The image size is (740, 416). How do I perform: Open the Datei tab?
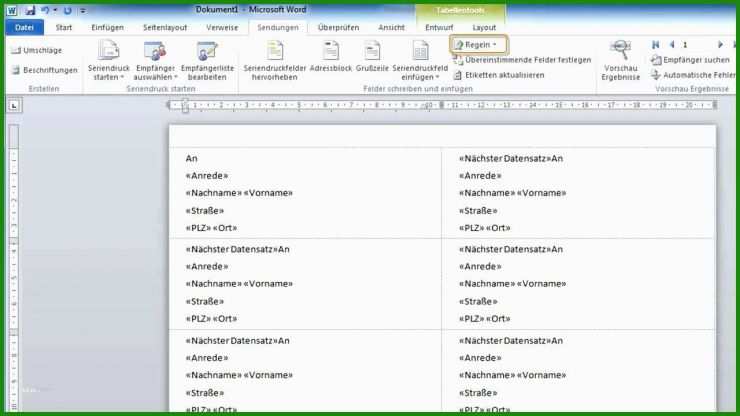(x=25, y=27)
